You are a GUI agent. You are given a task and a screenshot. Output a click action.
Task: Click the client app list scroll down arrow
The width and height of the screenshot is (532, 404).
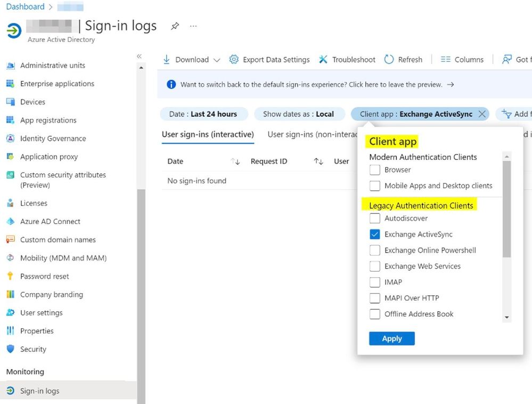pos(506,318)
